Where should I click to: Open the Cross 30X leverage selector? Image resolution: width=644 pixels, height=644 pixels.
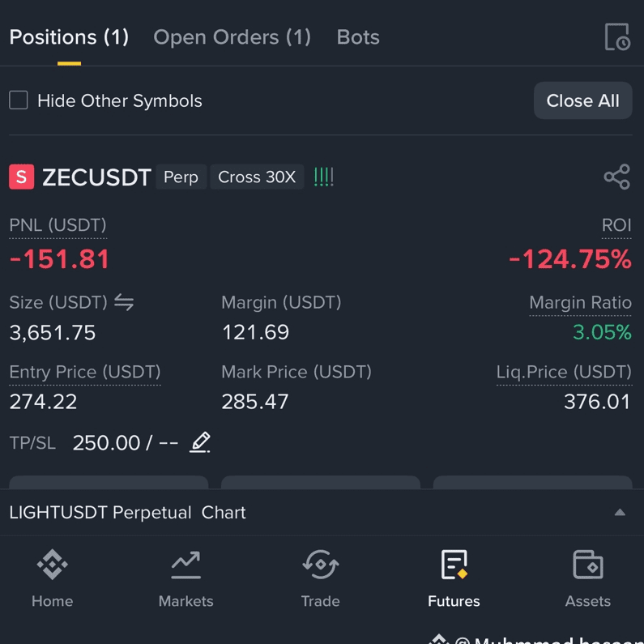257,177
